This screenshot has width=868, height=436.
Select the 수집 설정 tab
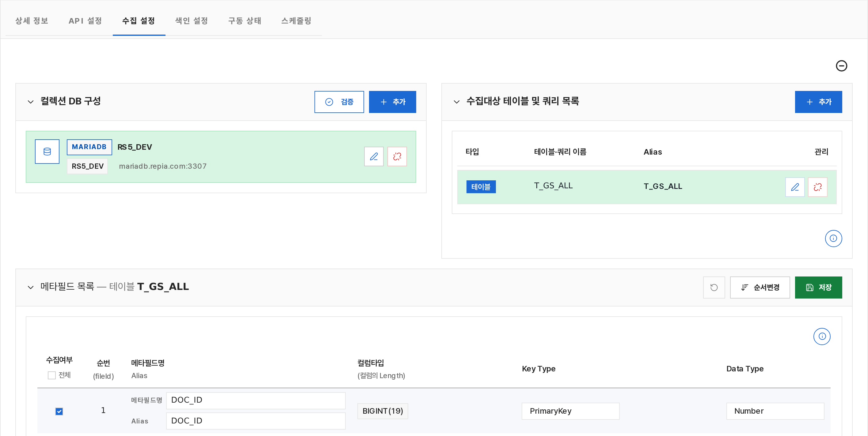[x=139, y=21]
